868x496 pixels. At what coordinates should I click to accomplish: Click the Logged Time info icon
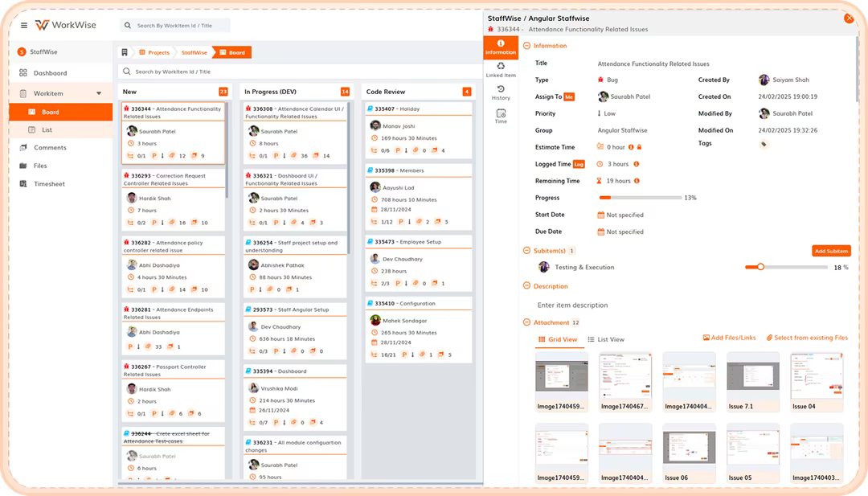click(x=636, y=164)
